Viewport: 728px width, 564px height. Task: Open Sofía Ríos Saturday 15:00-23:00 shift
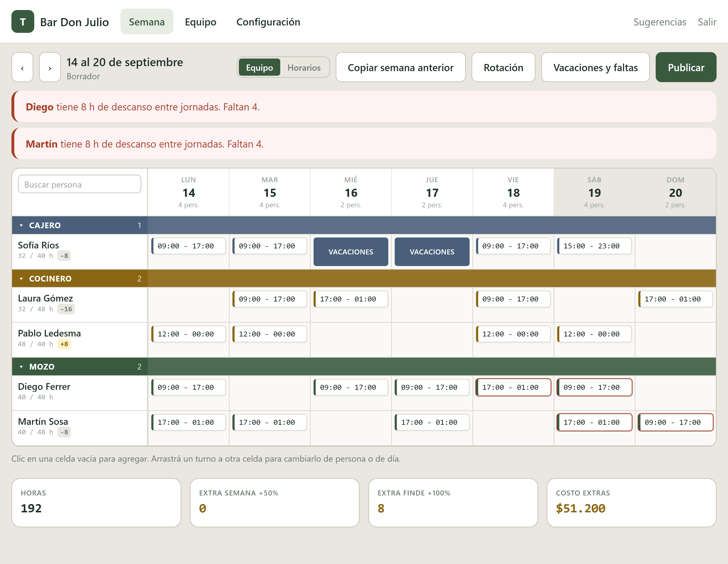click(x=594, y=246)
